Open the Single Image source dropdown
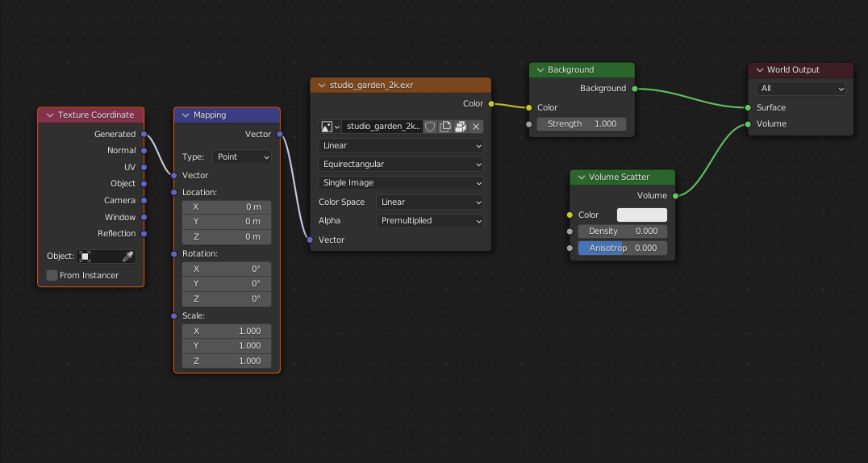This screenshot has width=868, height=463. click(401, 183)
